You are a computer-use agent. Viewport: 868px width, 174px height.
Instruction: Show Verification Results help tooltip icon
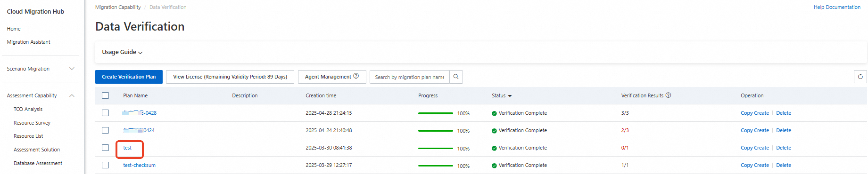668,95
